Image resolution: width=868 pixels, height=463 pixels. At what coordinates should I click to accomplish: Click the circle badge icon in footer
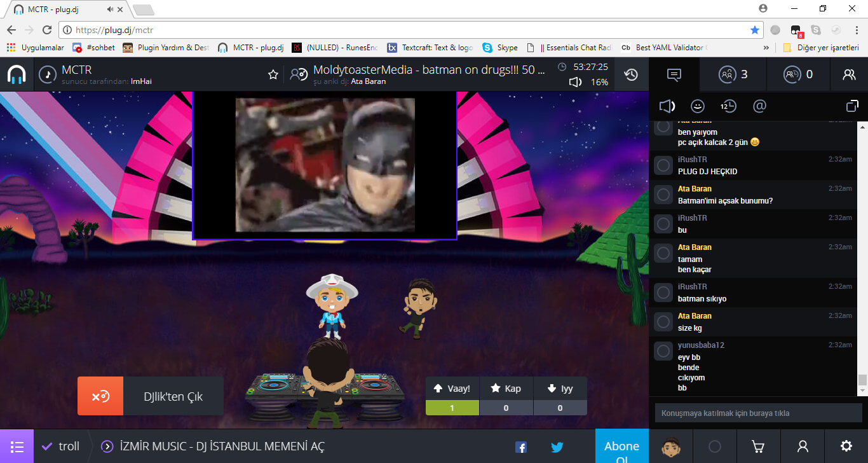pyautogui.click(x=715, y=446)
